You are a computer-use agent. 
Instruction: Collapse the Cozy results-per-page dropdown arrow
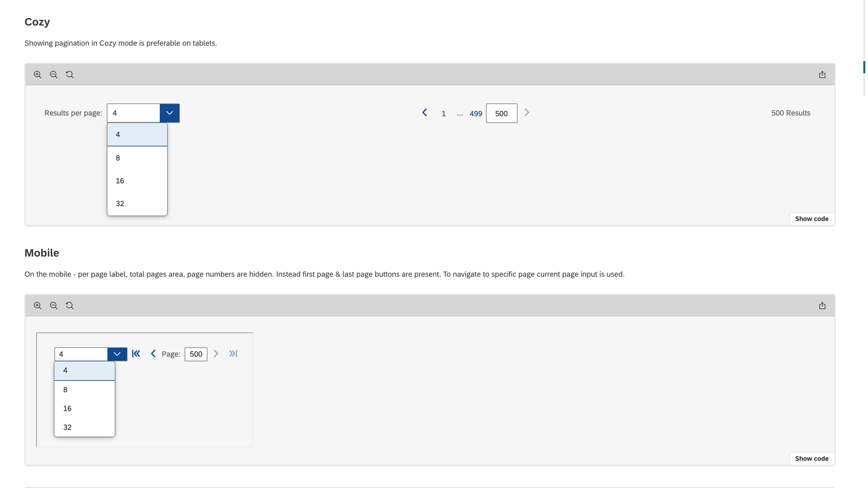(170, 113)
